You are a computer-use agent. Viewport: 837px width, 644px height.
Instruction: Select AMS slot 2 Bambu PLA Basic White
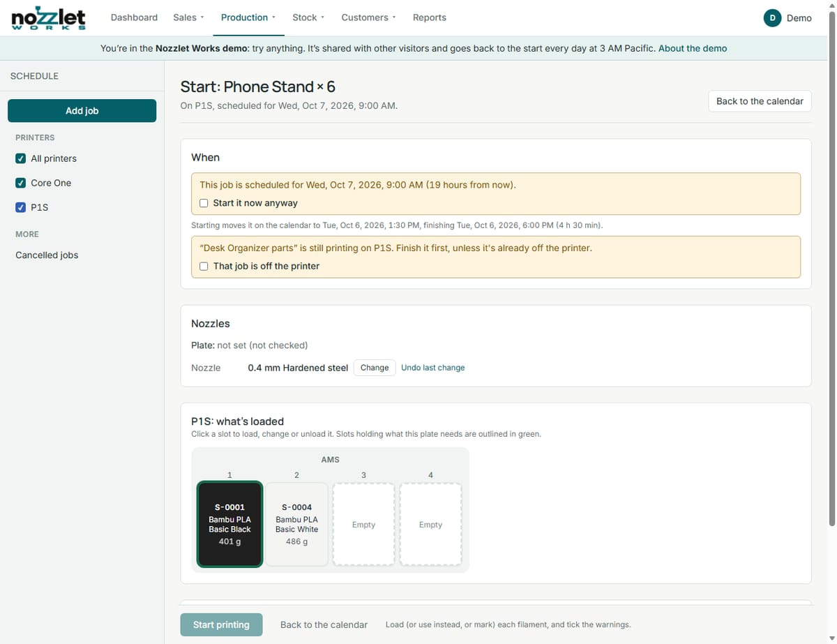(296, 524)
